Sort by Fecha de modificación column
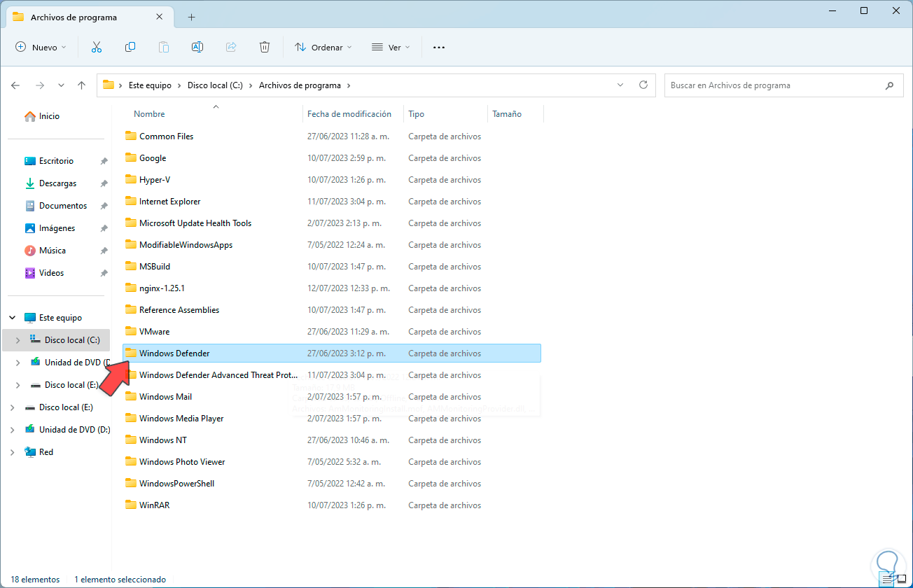This screenshot has height=588, width=913. pyautogui.click(x=349, y=114)
